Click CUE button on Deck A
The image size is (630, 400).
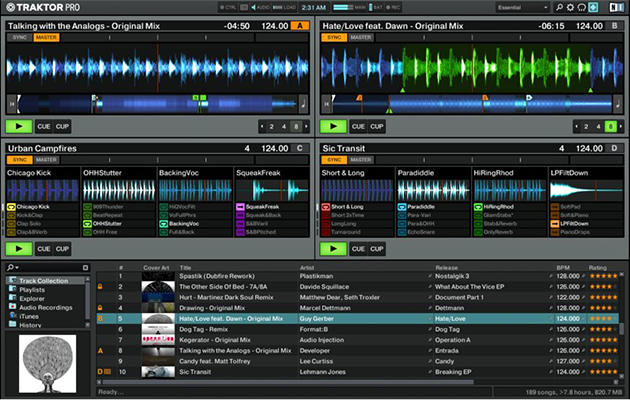tap(44, 127)
